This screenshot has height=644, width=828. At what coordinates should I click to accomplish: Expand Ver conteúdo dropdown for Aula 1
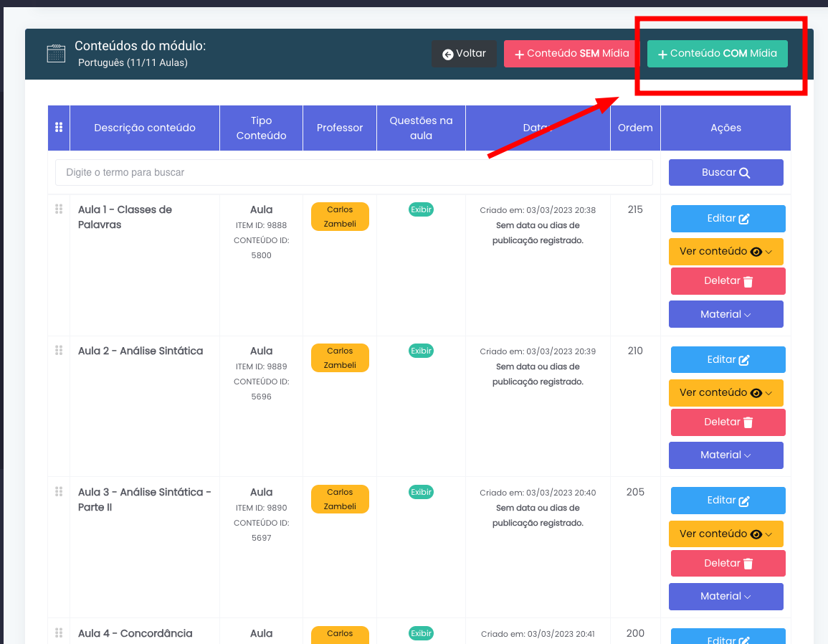(x=725, y=252)
